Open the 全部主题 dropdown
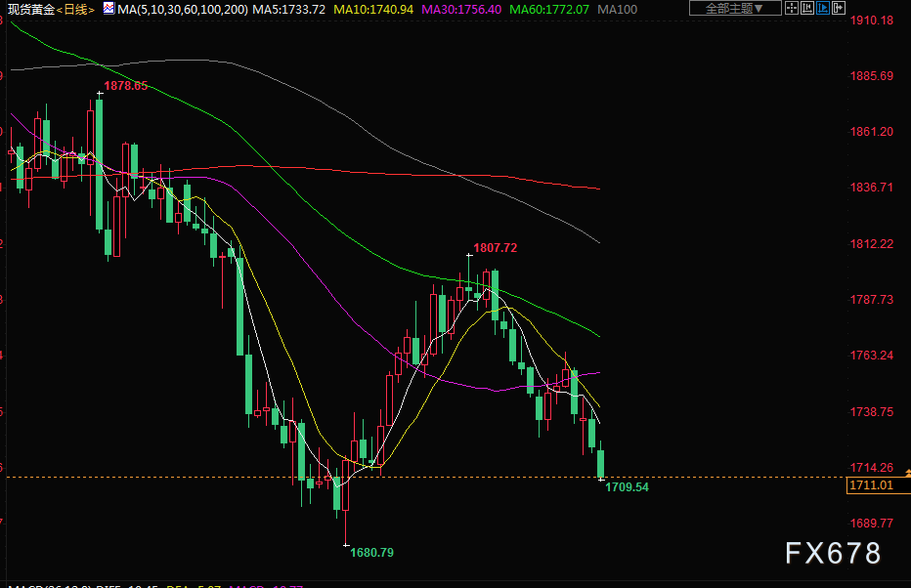The image size is (911, 588). (735, 9)
